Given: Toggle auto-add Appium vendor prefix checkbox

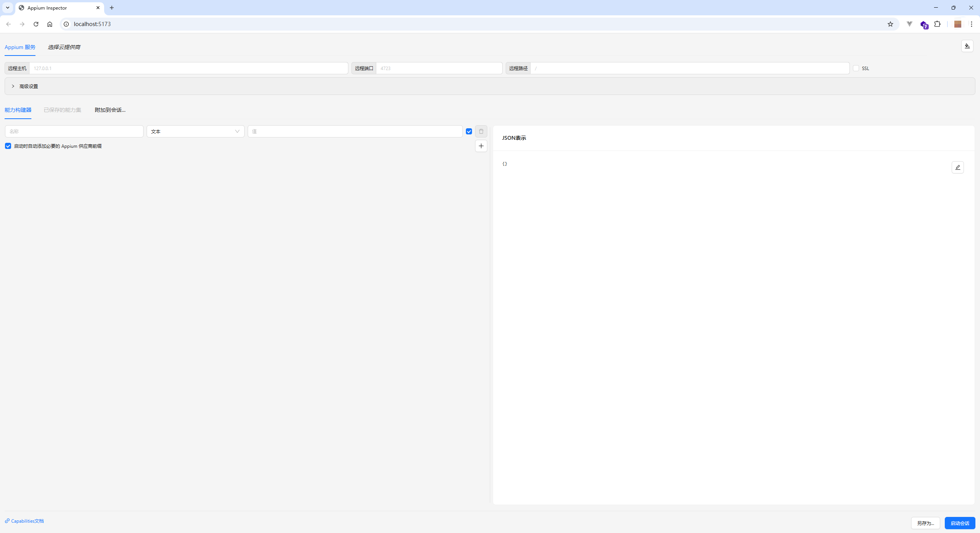Looking at the screenshot, I should 8,146.
